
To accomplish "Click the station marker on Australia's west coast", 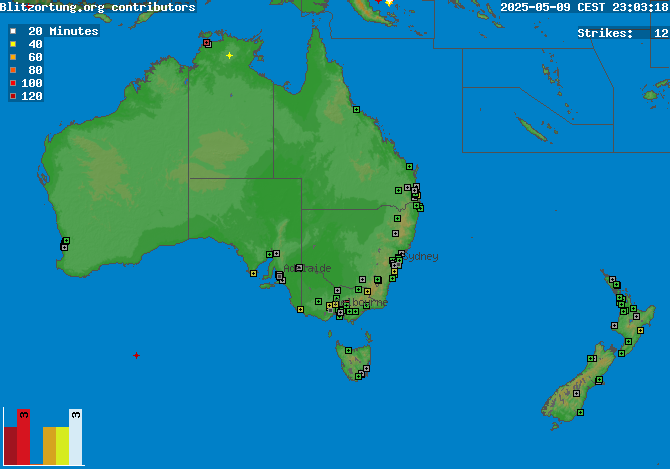I will coord(66,241).
